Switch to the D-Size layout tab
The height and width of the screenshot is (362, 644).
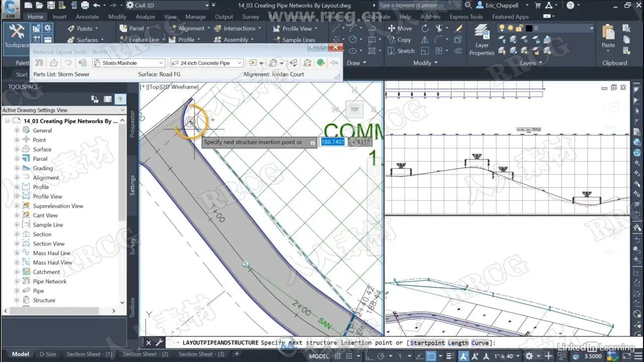[48, 354]
